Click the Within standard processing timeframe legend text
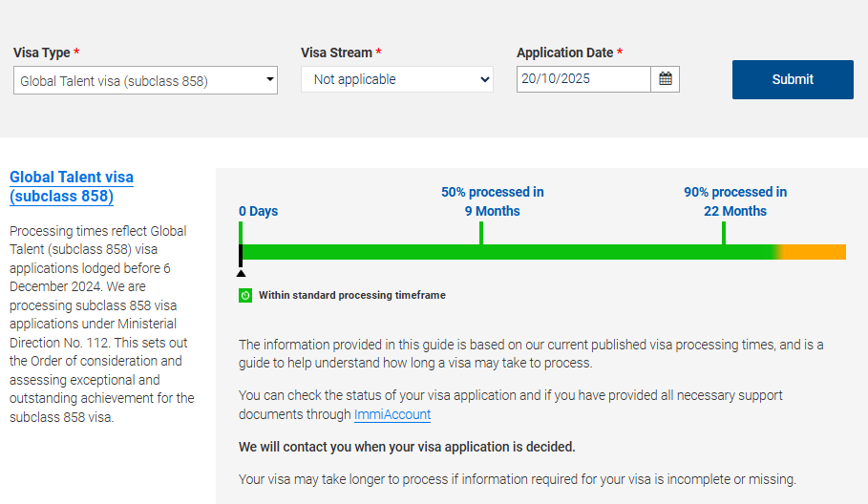This screenshot has height=504, width=868. [x=352, y=296]
